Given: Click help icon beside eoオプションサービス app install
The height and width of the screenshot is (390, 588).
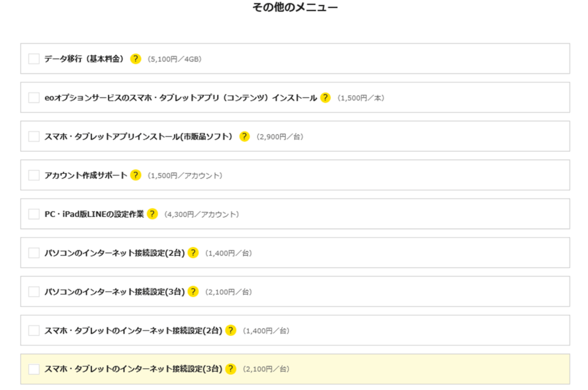Looking at the screenshot, I should 326,97.
